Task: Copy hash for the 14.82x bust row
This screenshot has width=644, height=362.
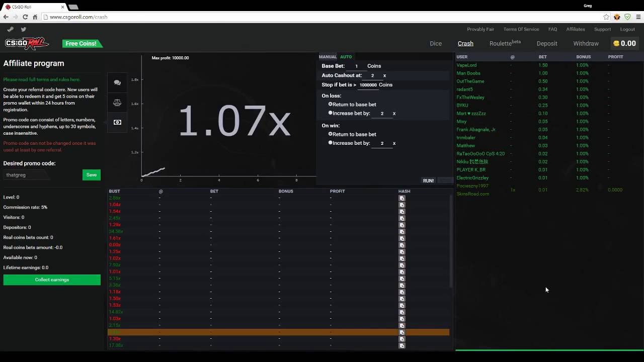Action: tap(402, 312)
